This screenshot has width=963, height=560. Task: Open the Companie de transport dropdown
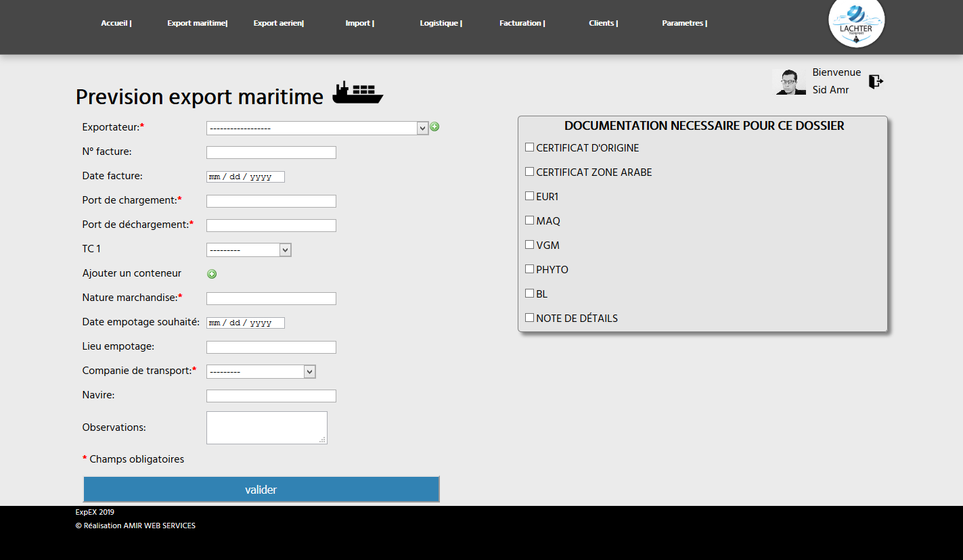click(261, 372)
